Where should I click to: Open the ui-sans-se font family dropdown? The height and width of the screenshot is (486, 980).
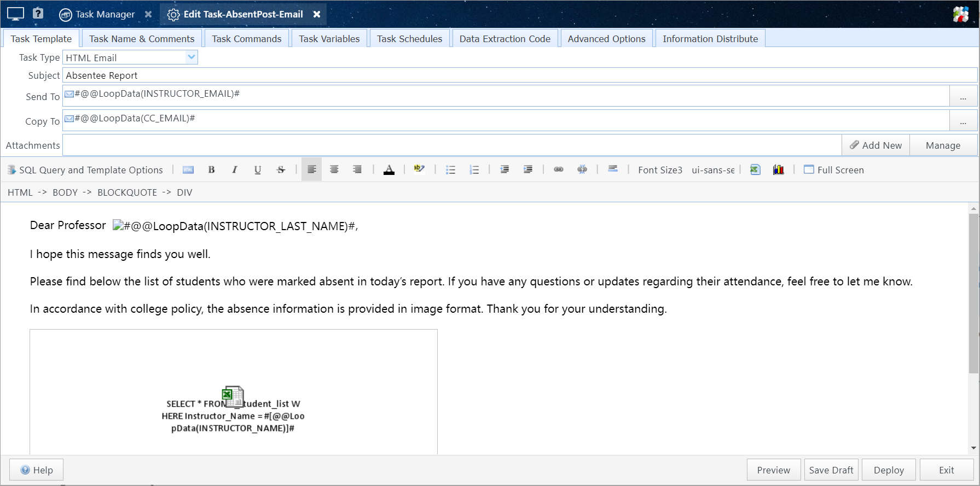(x=713, y=170)
